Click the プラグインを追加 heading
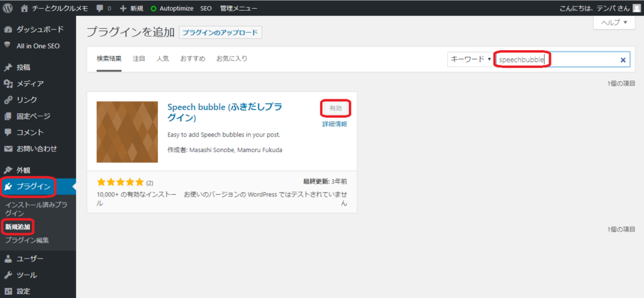This screenshot has height=298, width=644. [131, 33]
